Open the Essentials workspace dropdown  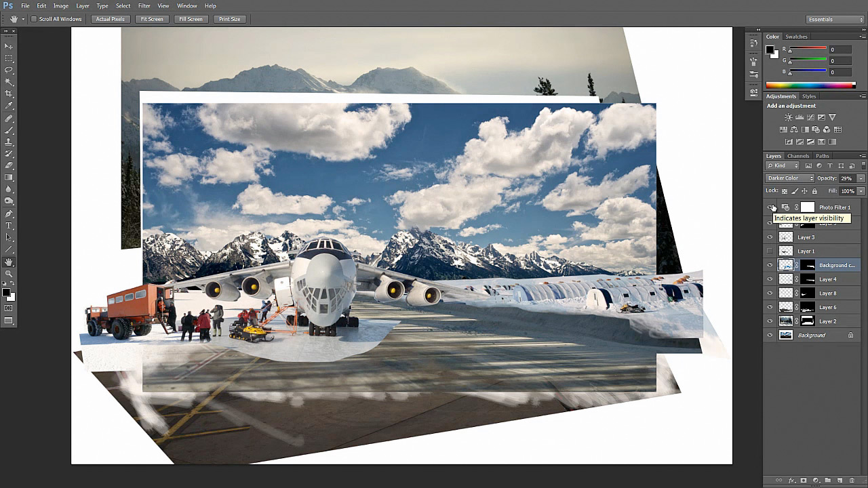coord(835,20)
